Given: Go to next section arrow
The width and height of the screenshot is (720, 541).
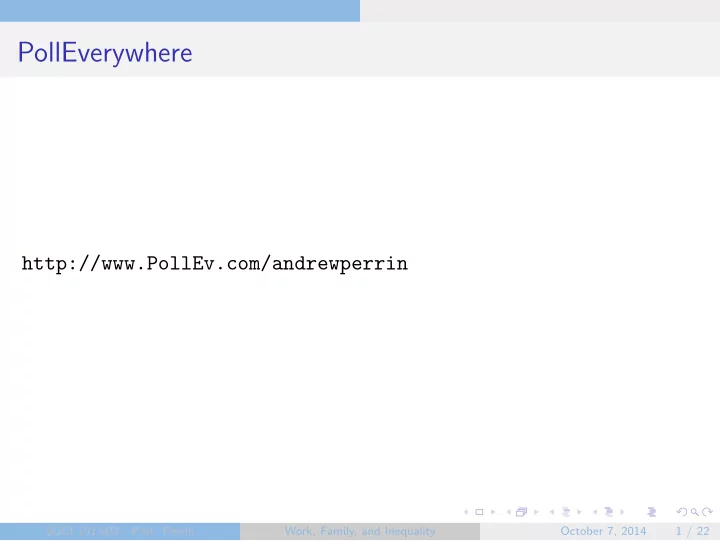Looking at the screenshot, I should pos(622,512).
